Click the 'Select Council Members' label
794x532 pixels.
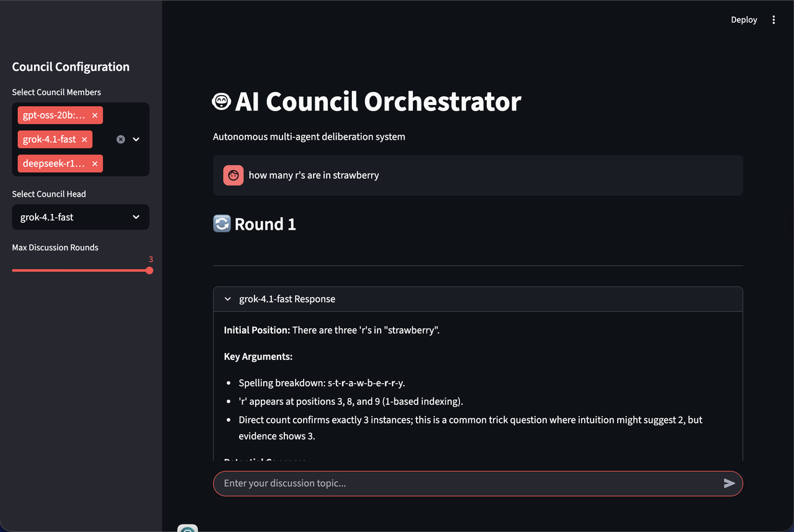[x=56, y=92]
